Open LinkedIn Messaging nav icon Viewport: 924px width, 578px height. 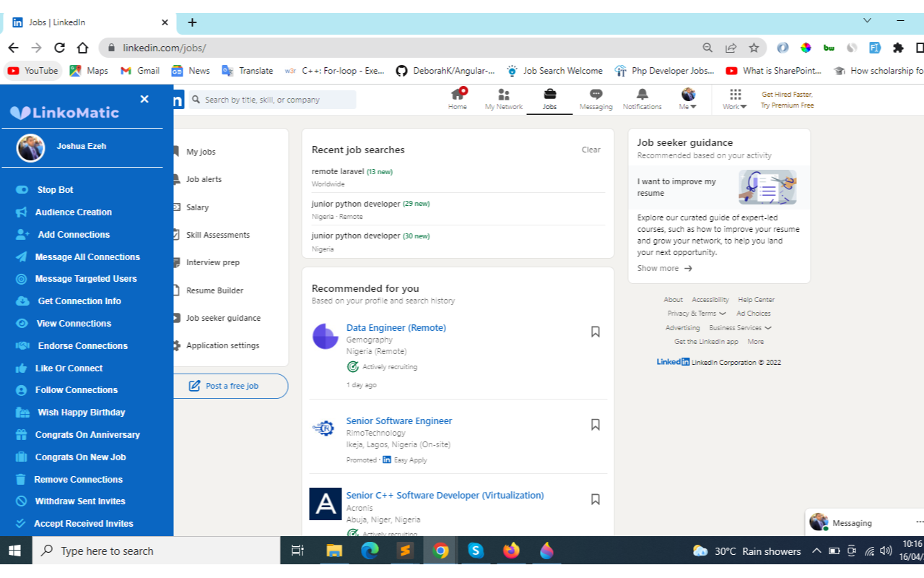point(596,99)
